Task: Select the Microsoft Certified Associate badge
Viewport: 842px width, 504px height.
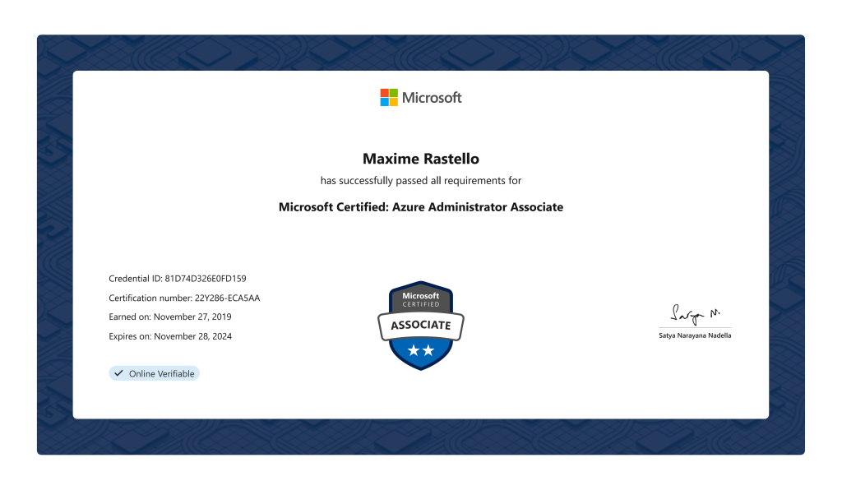Action: (x=421, y=325)
